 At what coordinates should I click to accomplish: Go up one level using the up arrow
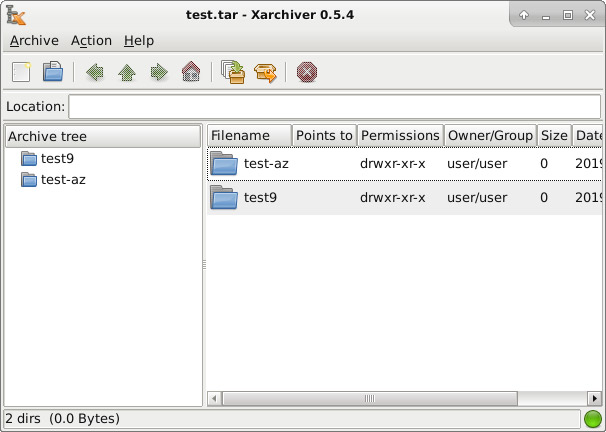[x=127, y=72]
